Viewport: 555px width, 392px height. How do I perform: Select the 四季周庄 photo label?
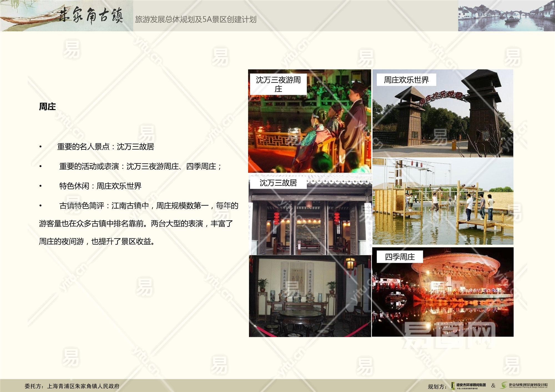point(400,257)
